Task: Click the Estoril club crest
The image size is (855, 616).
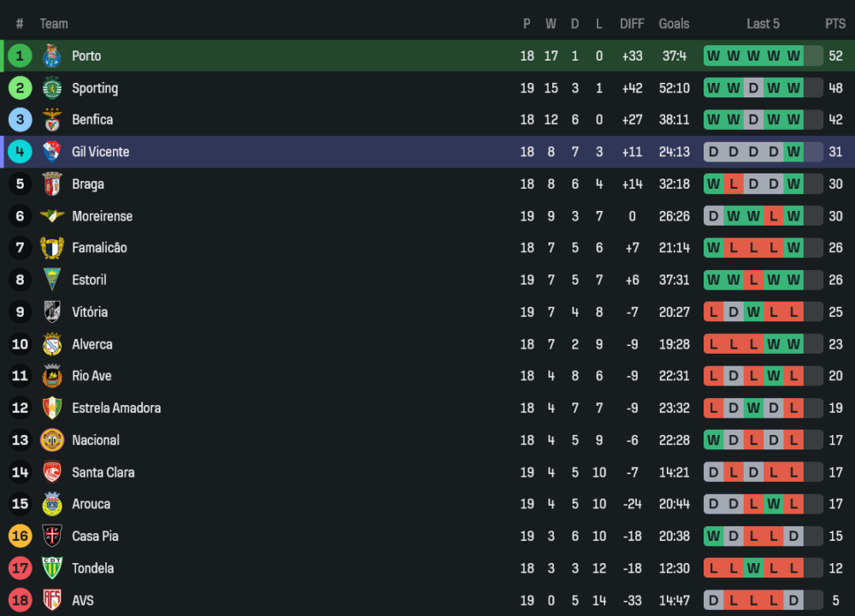Action: tap(52, 280)
